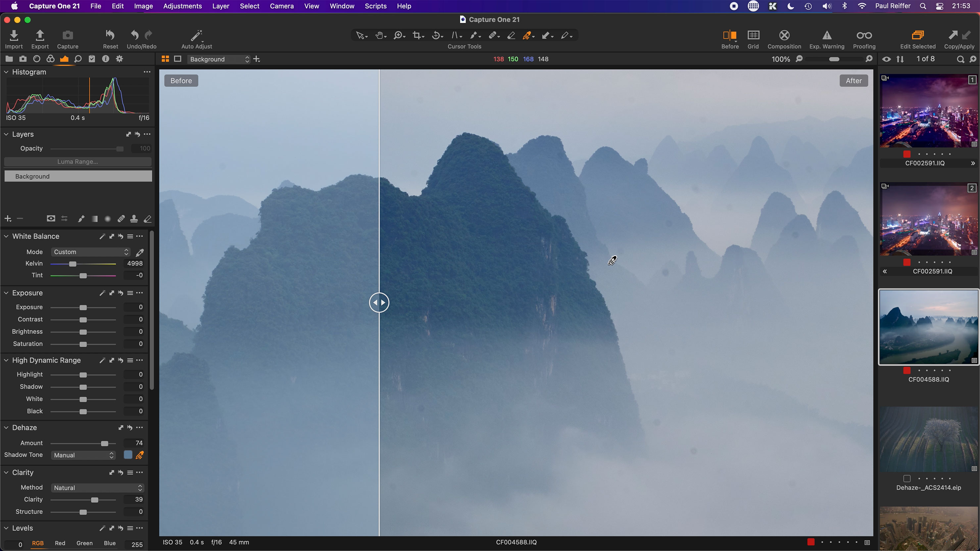This screenshot has height=551, width=980.
Task: Click the Luma Range button
Action: coord(77,161)
